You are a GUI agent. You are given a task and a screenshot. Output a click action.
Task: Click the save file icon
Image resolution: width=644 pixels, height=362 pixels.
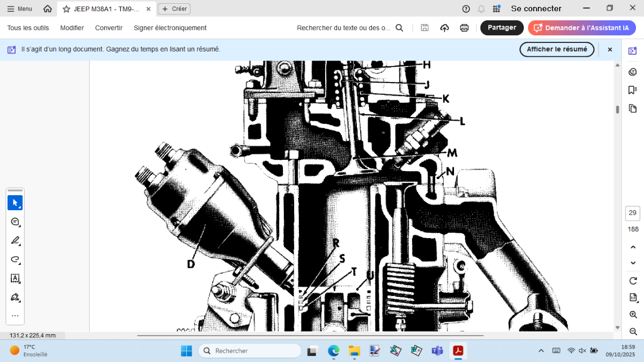pyautogui.click(x=425, y=28)
